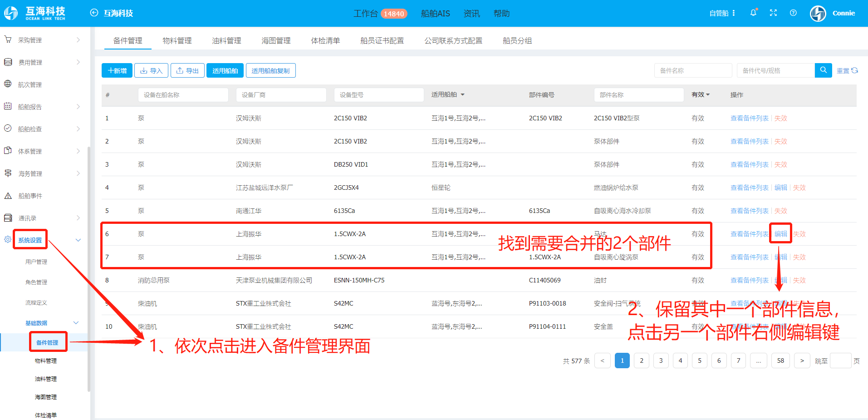Expand the 通讯录 menu chevron

pos(78,218)
